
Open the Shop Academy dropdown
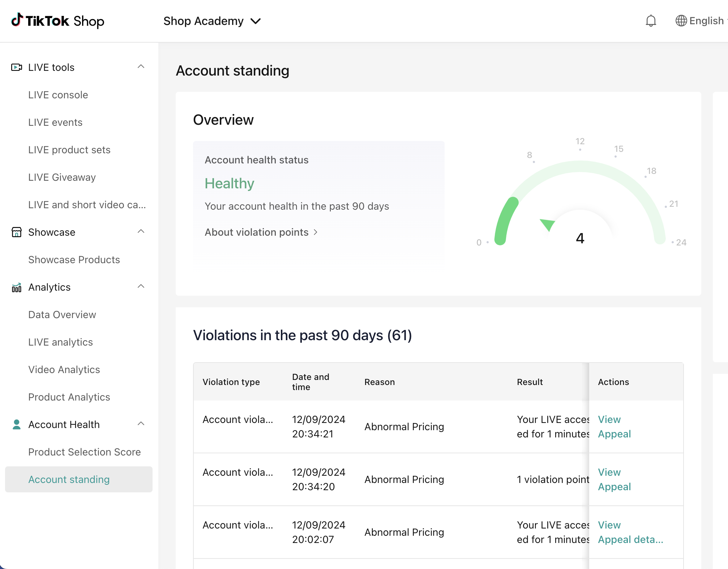(212, 21)
